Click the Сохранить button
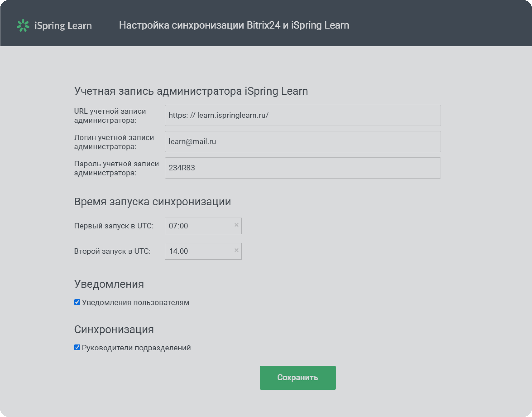Screen dimensions: 532x417 click(298, 378)
